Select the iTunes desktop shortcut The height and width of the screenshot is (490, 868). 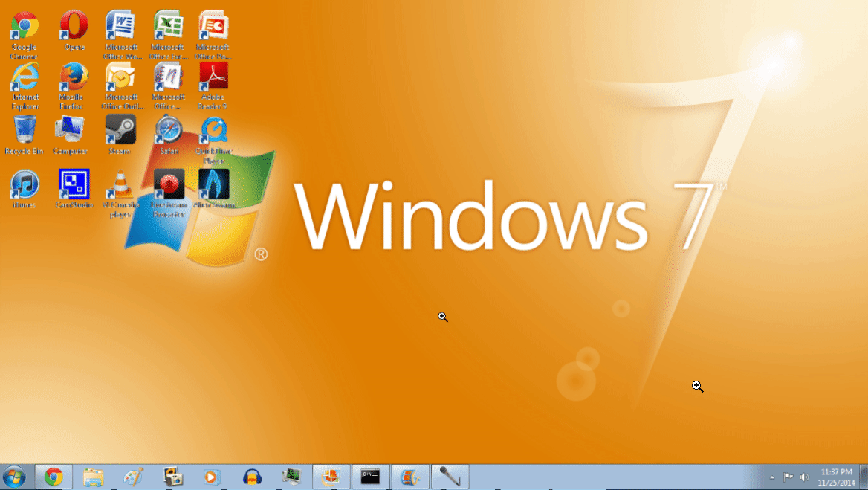pyautogui.click(x=25, y=189)
